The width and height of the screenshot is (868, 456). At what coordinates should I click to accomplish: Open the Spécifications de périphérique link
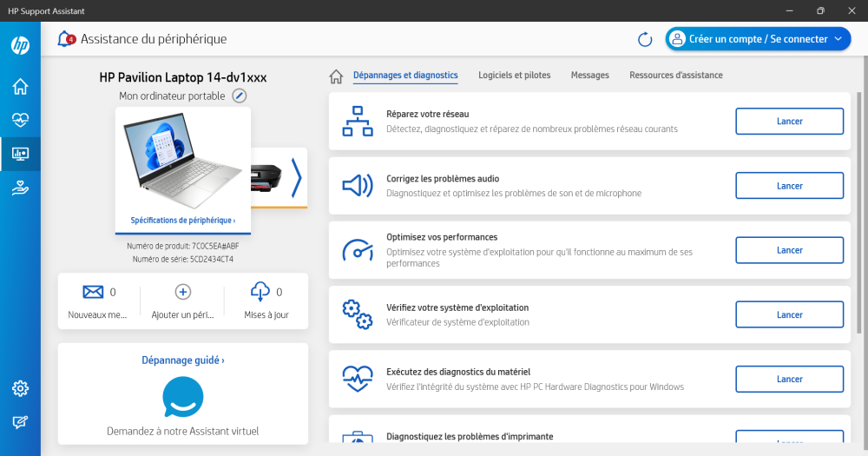click(x=182, y=221)
